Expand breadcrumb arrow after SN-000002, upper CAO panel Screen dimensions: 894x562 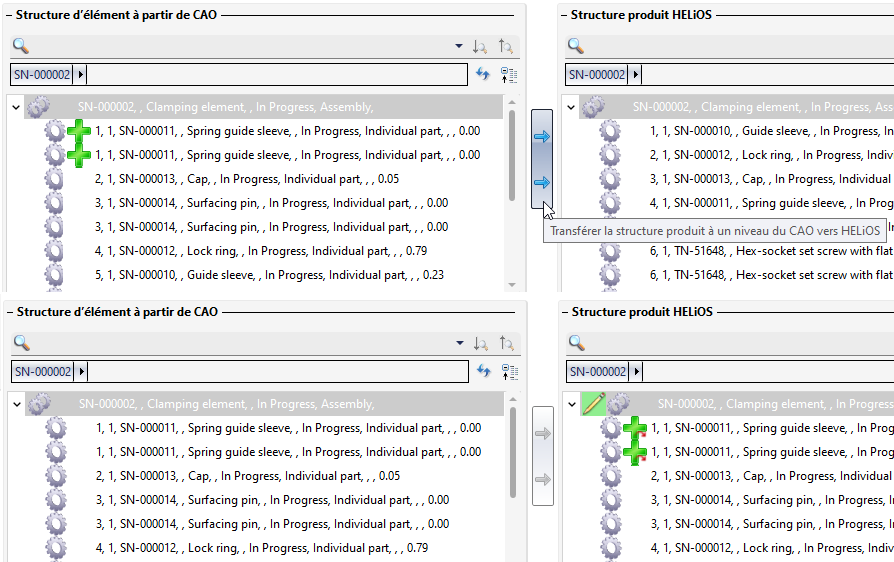coord(80,75)
